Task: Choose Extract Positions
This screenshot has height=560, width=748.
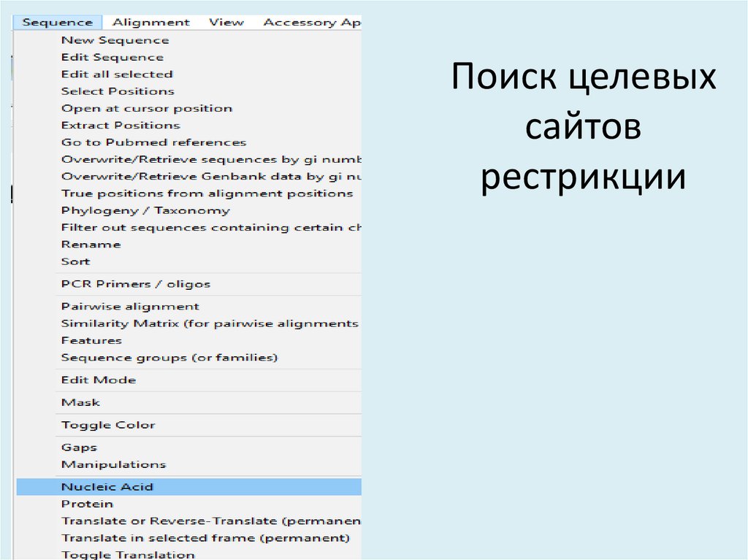Action: [119, 125]
